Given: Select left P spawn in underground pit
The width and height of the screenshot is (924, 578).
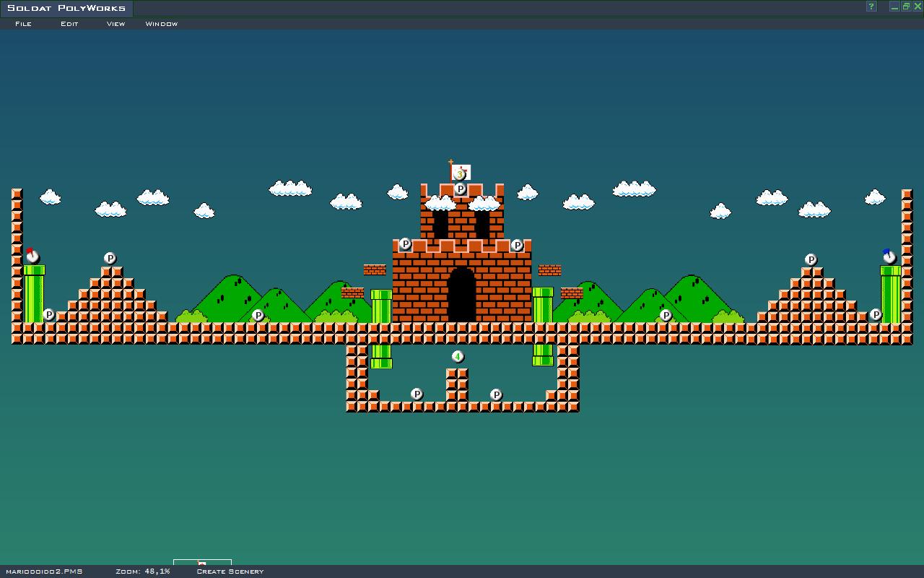Looking at the screenshot, I should click(417, 394).
